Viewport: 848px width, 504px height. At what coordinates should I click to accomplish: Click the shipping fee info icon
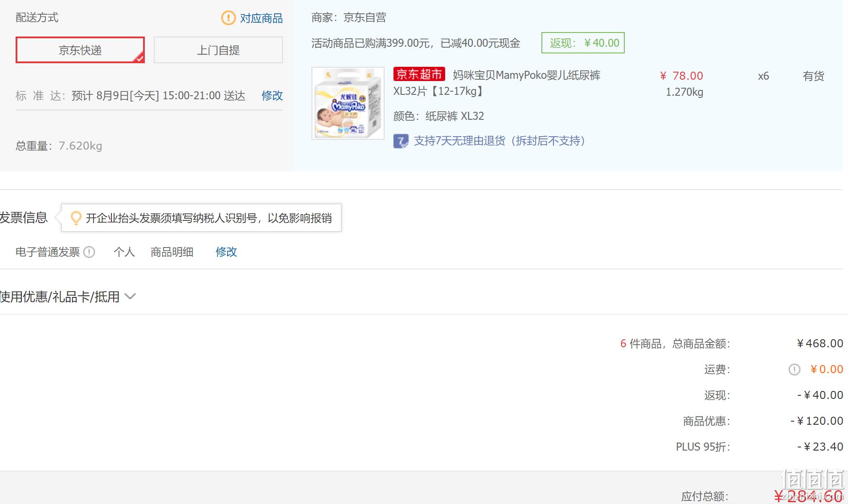click(x=795, y=370)
